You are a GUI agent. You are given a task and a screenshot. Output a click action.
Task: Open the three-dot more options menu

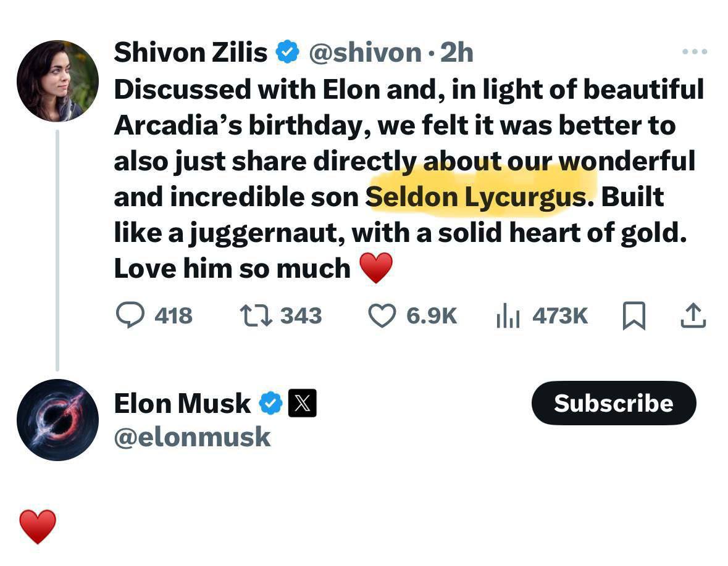[694, 52]
